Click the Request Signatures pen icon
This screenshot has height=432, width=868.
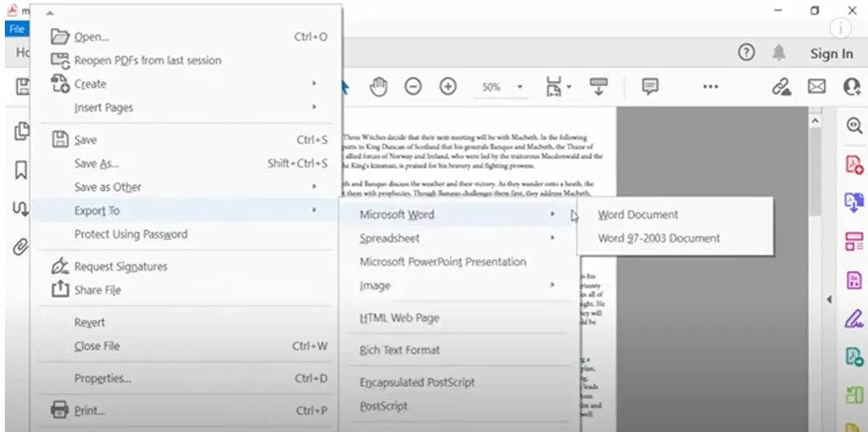60,266
